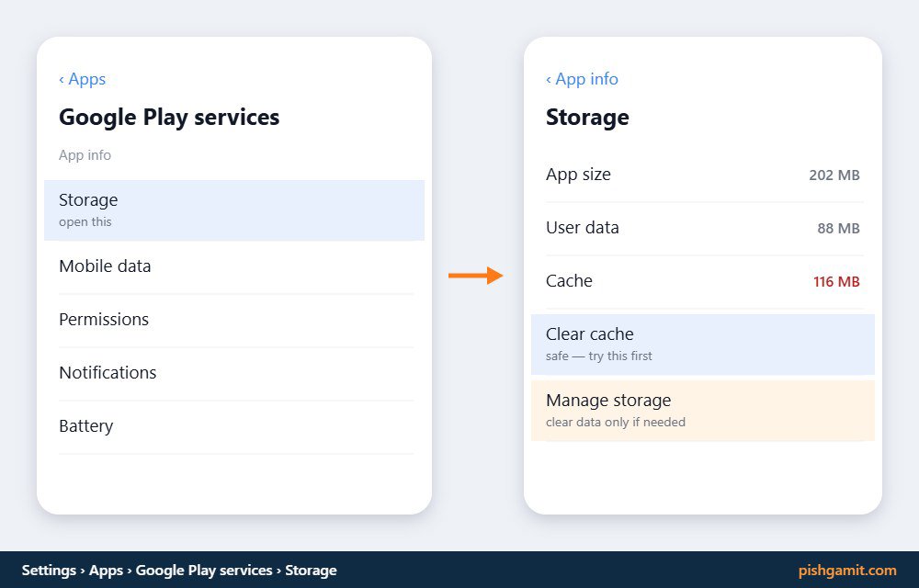Select the Cache row label
Screen dimensions: 919x588
click(569, 281)
